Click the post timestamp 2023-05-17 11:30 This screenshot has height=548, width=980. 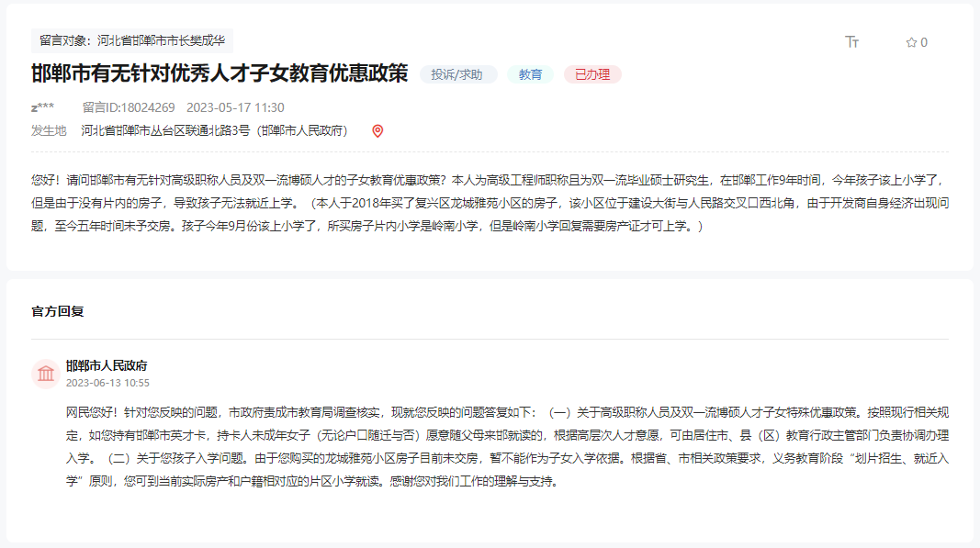click(235, 107)
